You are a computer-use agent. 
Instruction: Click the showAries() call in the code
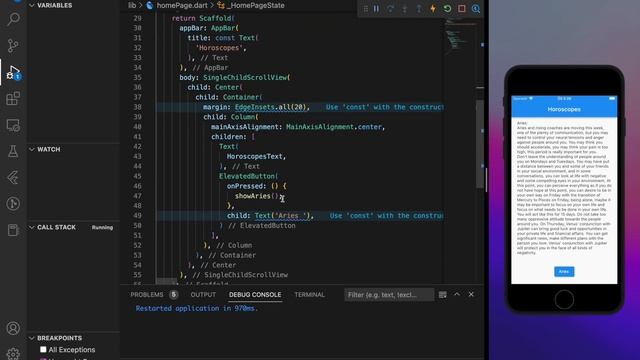pyautogui.click(x=256, y=196)
